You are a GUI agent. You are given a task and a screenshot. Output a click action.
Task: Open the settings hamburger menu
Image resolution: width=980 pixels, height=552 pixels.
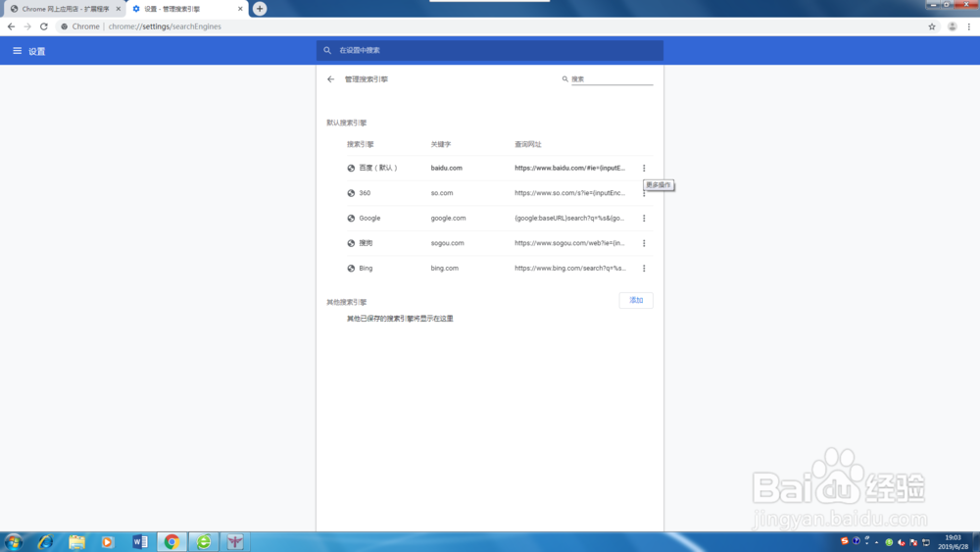point(17,51)
